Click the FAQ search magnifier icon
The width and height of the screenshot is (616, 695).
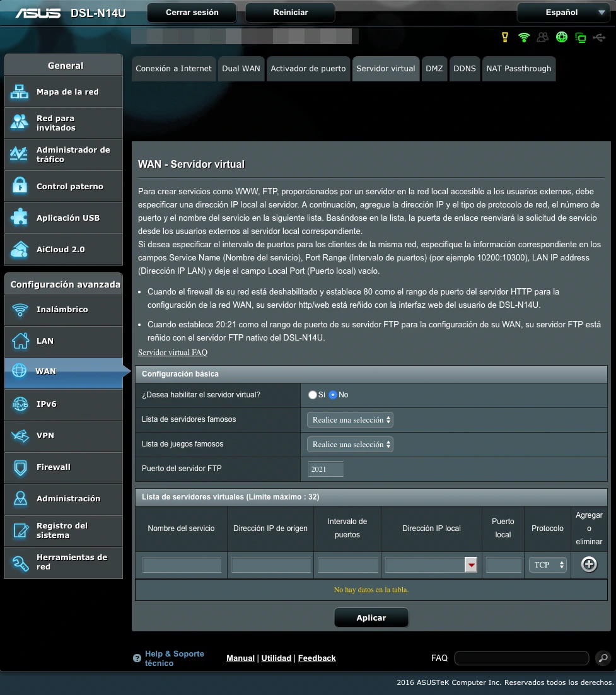click(603, 658)
